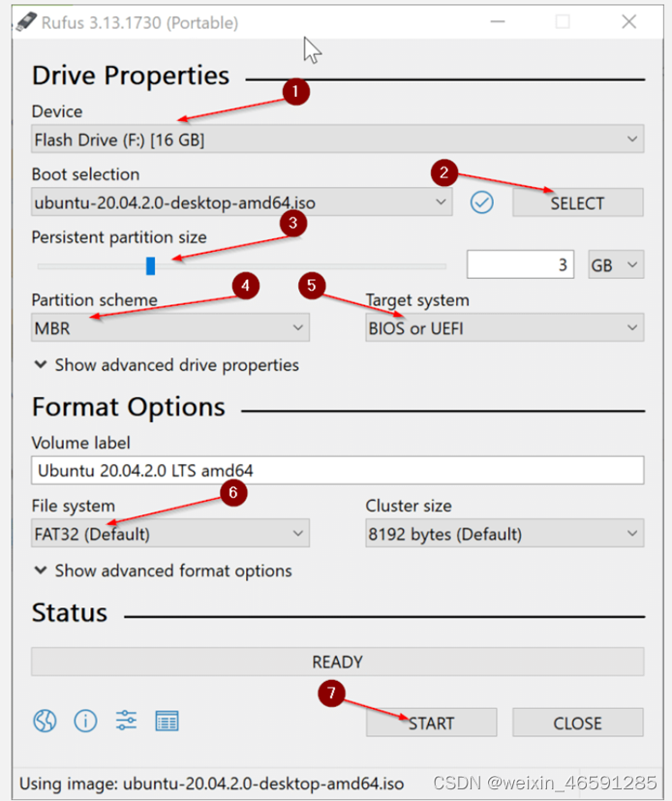Click the SELECT button
Viewport: 672px width, 801px height.
[x=577, y=202]
